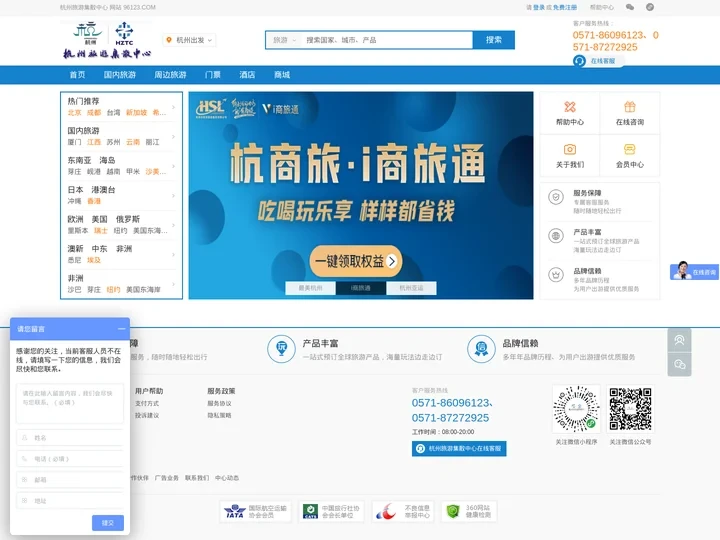Open the 会员中心 icon tile
720x540 pixels.
point(630,156)
